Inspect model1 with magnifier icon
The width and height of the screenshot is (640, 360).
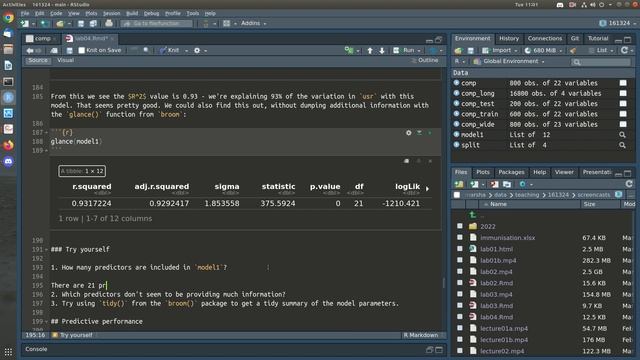(622, 135)
